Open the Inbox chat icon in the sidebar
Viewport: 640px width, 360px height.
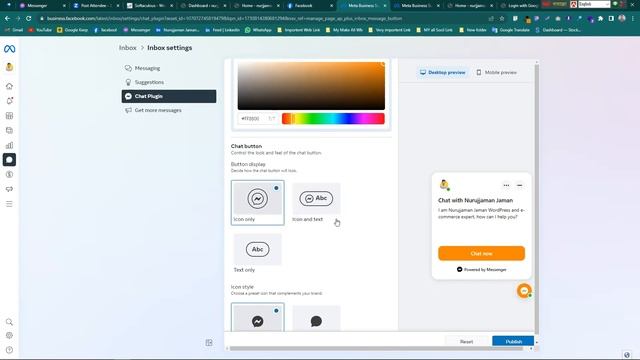(9, 160)
